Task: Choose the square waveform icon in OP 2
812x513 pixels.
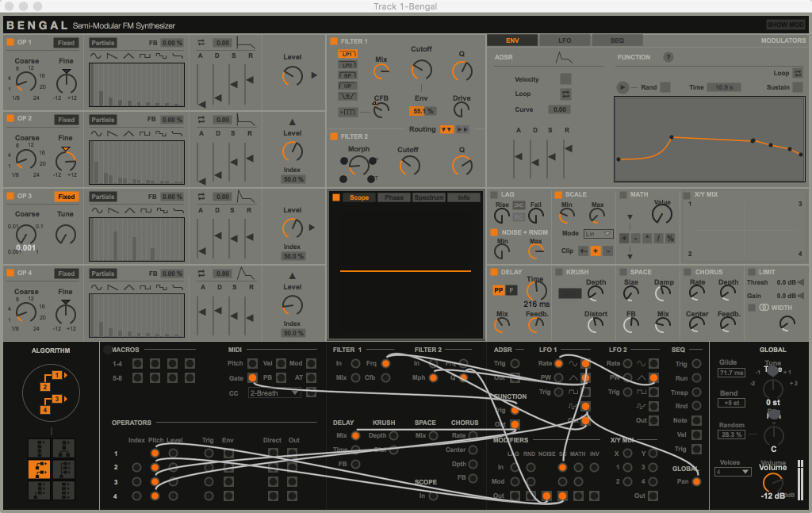Action: [x=144, y=133]
